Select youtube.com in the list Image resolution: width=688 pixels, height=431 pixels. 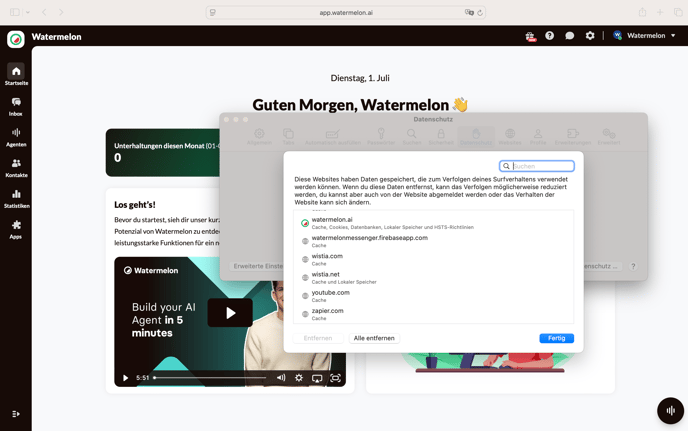433,296
